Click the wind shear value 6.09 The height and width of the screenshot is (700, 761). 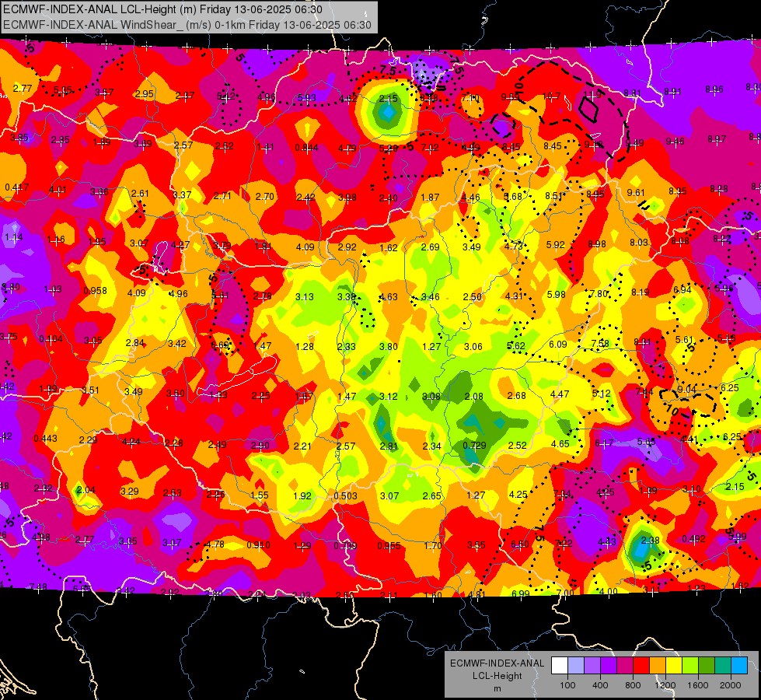(558, 345)
